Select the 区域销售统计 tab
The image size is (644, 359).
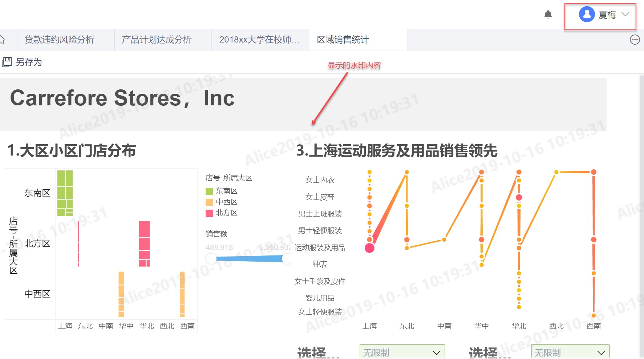click(x=343, y=40)
